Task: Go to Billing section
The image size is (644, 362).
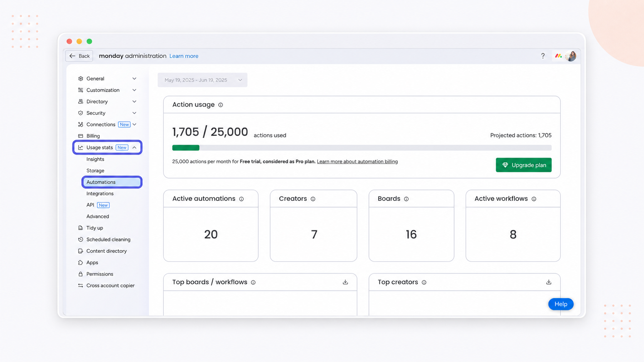Action: pyautogui.click(x=93, y=136)
